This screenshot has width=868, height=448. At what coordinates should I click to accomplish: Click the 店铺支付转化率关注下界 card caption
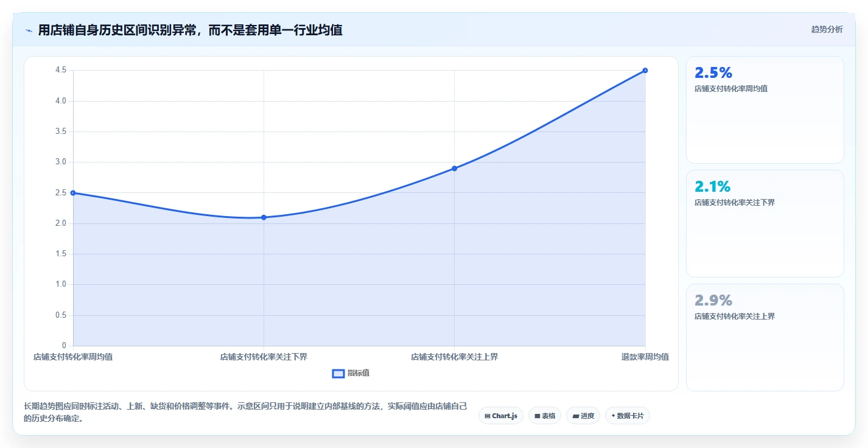[x=734, y=203]
